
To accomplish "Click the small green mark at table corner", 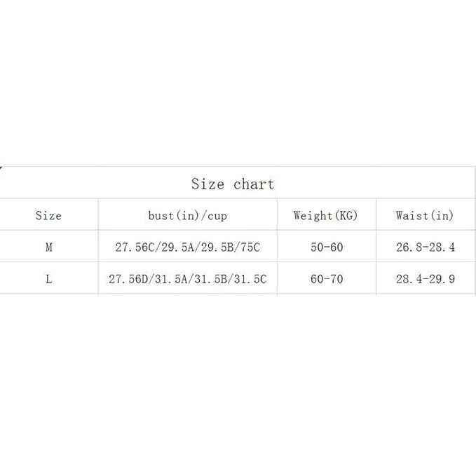I will pos(1,168).
